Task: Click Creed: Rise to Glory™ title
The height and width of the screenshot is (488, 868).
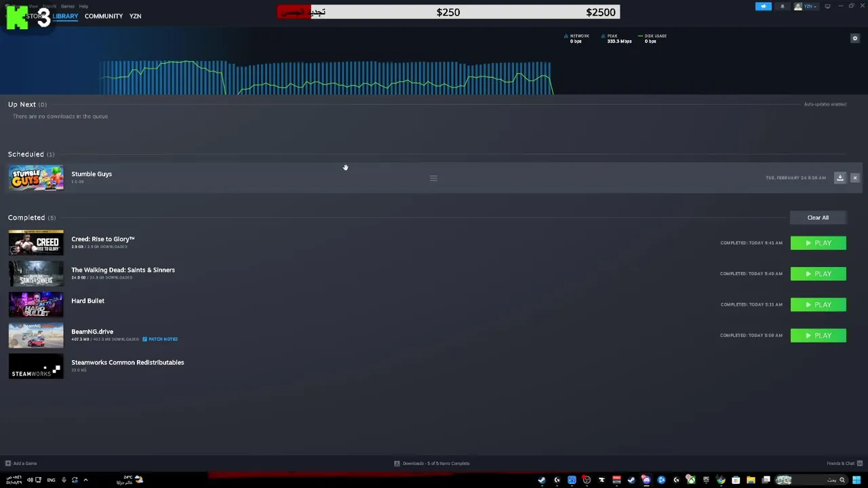Action: (103, 239)
